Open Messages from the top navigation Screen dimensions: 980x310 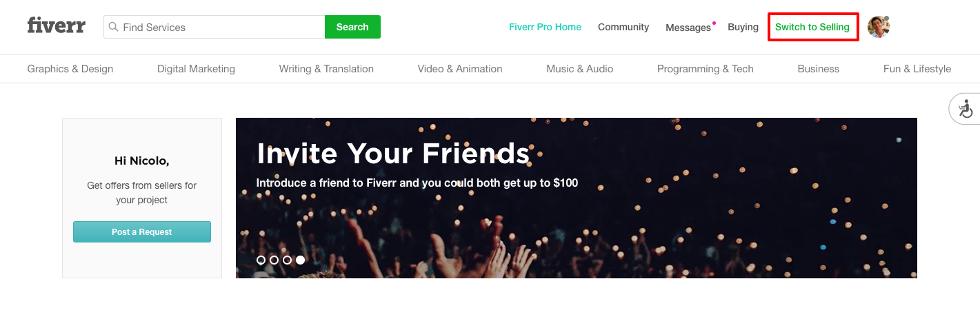tap(688, 28)
